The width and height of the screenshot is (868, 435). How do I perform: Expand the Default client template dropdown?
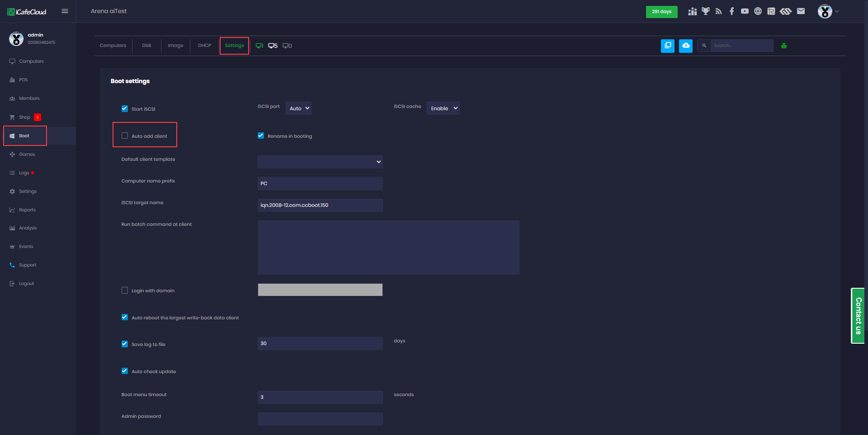[320, 162]
